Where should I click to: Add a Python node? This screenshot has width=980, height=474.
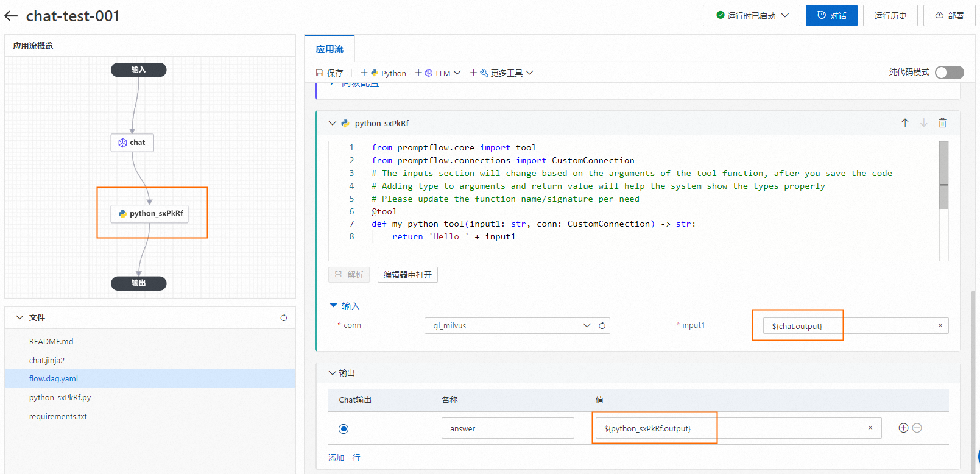point(384,73)
